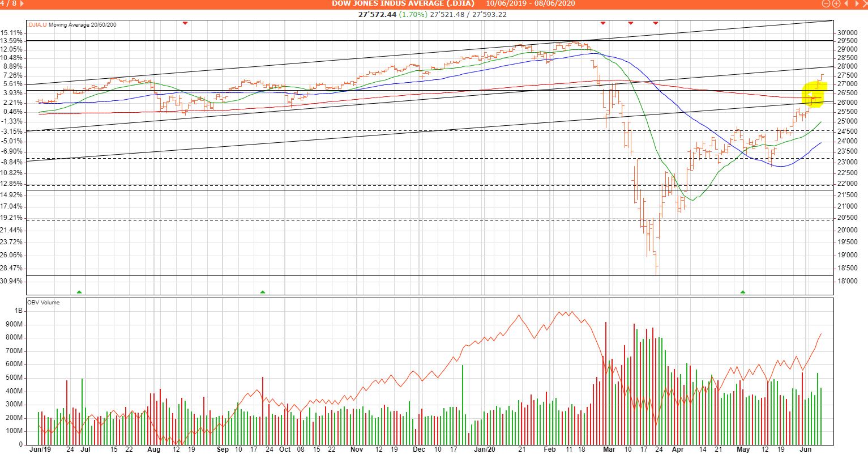Click green buy marker near May
Image resolution: width=868 pixels, height=454 pixels.
click(x=743, y=292)
